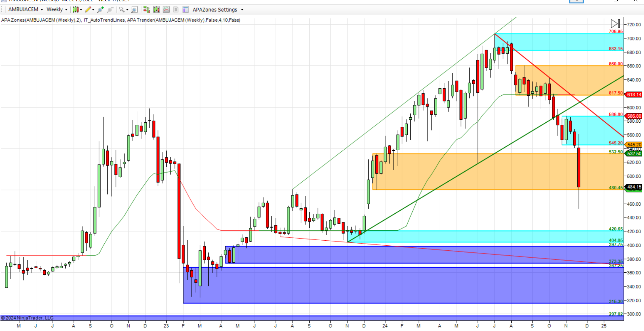Toggle the Chart Trader icon
Image resolution: width=644 pixels, height=331 pixels.
146,9
